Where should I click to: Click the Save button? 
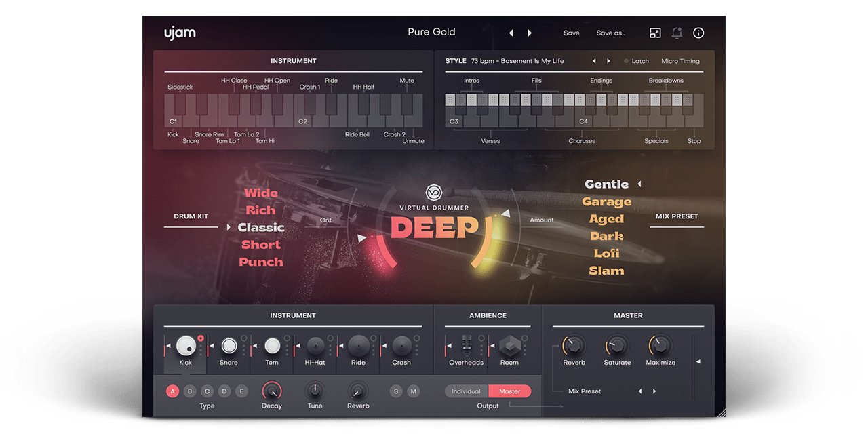click(572, 33)
